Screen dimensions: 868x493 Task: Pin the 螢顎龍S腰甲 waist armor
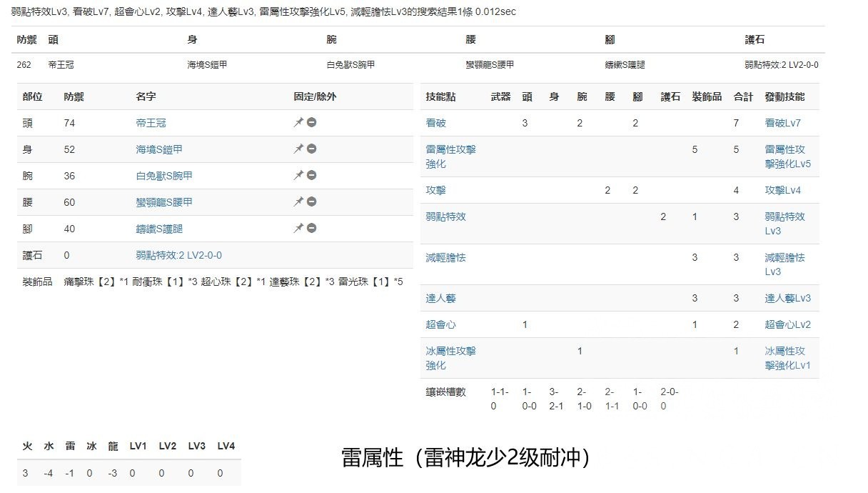point(298,201)
